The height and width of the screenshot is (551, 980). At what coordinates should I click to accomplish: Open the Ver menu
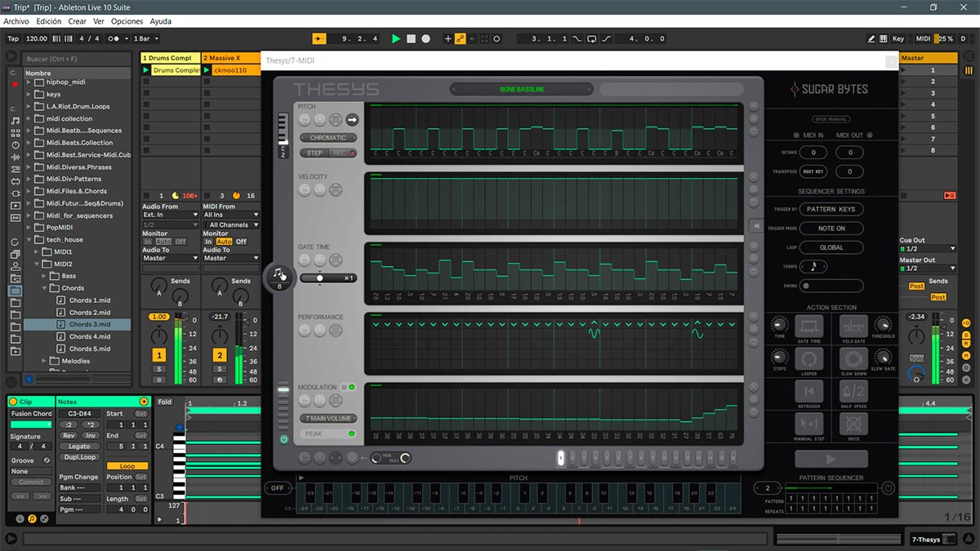(99, 21)
